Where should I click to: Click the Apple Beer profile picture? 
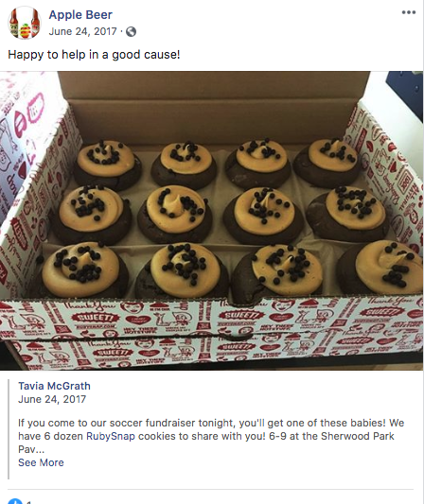point(24,23)
